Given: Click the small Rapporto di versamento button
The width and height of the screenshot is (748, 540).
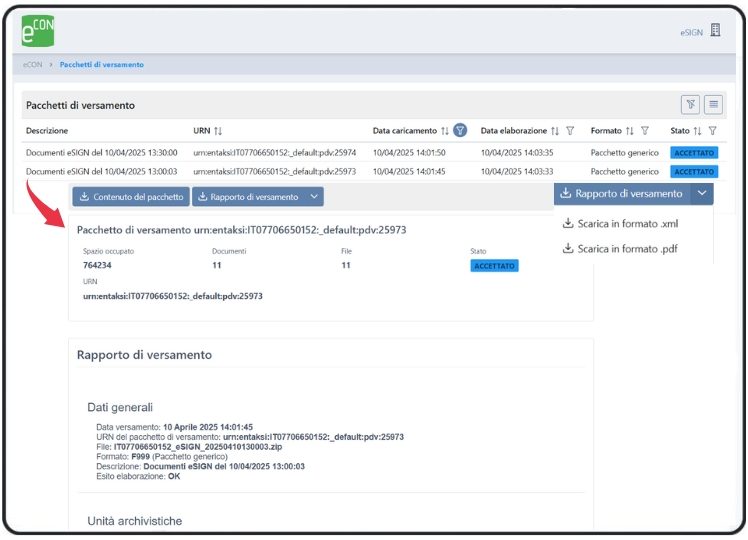Looking at the screenshot, I should [248, 197].
